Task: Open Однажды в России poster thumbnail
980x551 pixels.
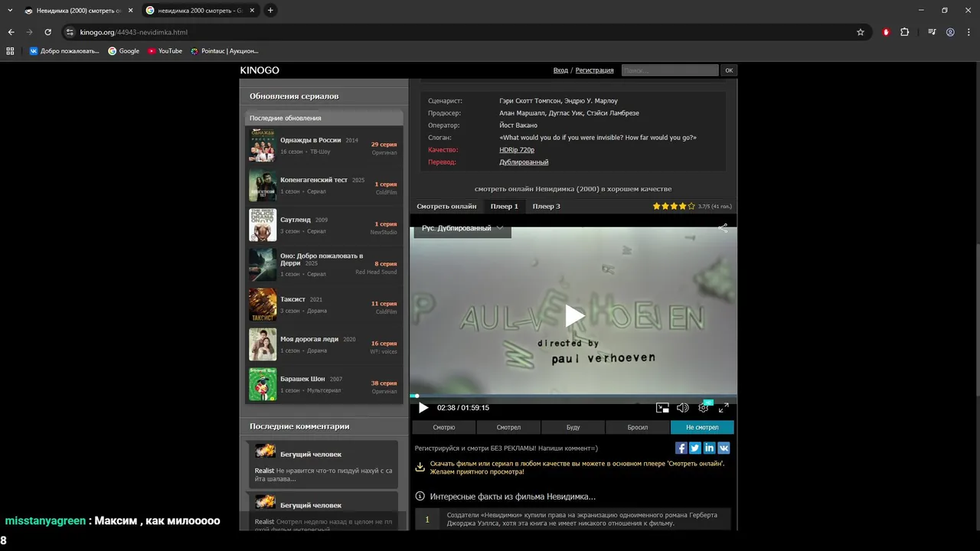Action: 263,145
